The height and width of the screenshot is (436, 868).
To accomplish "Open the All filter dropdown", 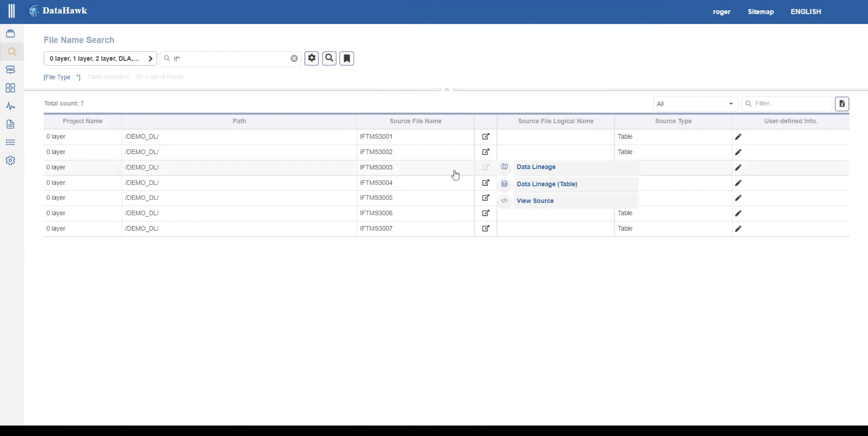I will [695, 104].
